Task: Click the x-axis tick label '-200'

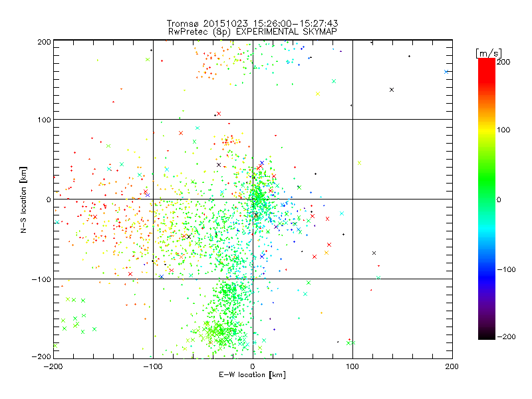Action: tap(53, 367)
